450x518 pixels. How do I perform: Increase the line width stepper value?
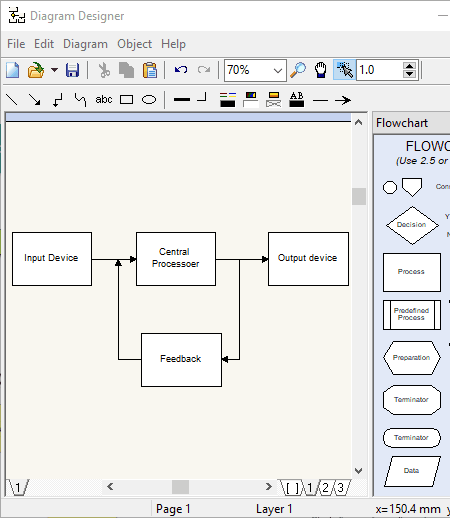click(409, 66)
